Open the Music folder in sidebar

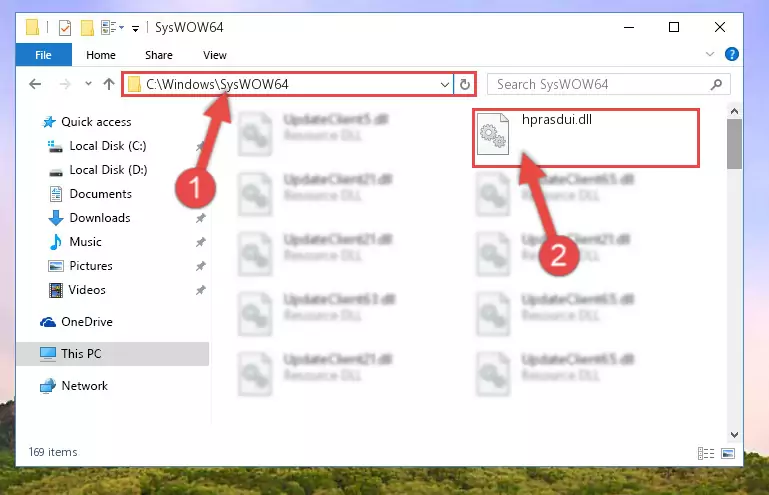click(85, 242)
